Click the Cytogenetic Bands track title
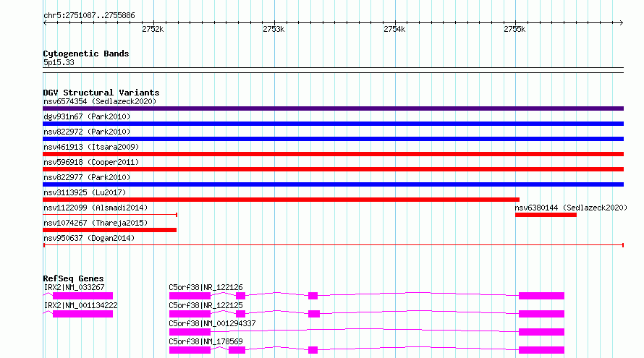The width and height of the screenshot is (644, 358). (x=86, y=54)
